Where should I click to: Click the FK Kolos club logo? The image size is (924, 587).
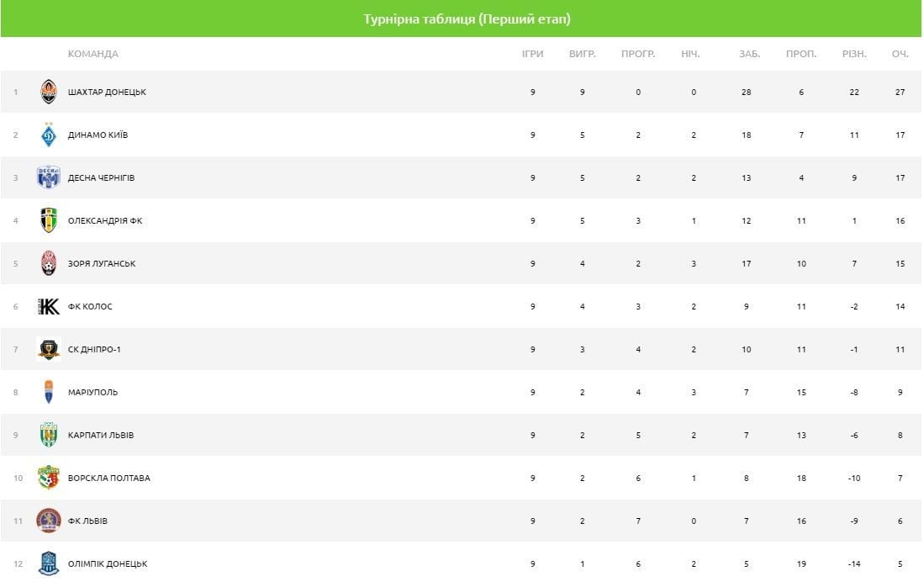[49, 306]
